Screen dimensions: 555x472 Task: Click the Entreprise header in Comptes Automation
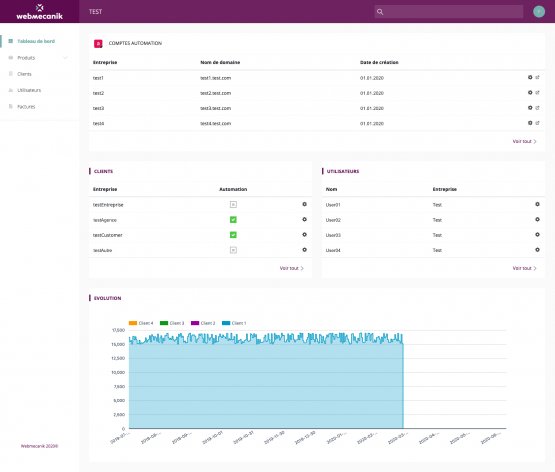point(105,62)
